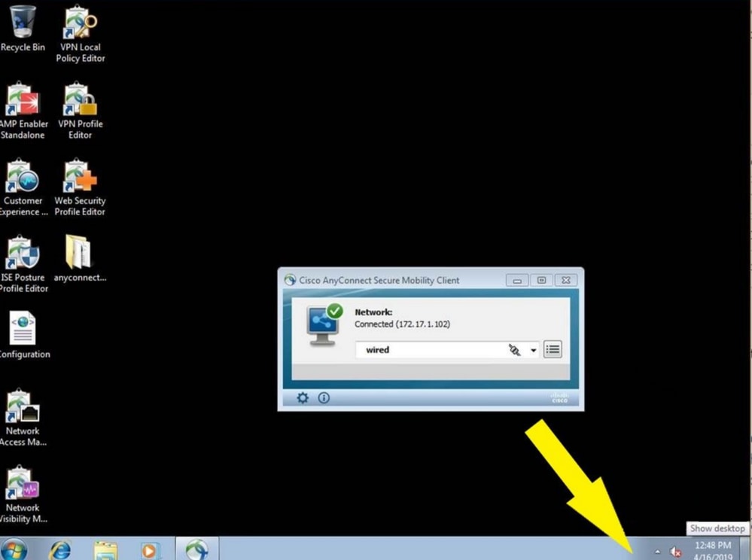This screenshot has width=752, height=560.
Task: Minimize the Cisco AnyConnect window
Action: [x=517, y=281]
